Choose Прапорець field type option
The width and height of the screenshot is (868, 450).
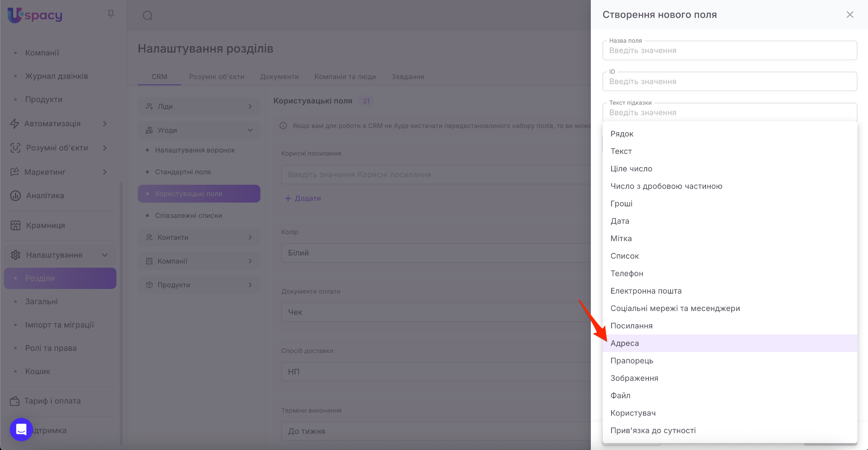click(632, 361)
